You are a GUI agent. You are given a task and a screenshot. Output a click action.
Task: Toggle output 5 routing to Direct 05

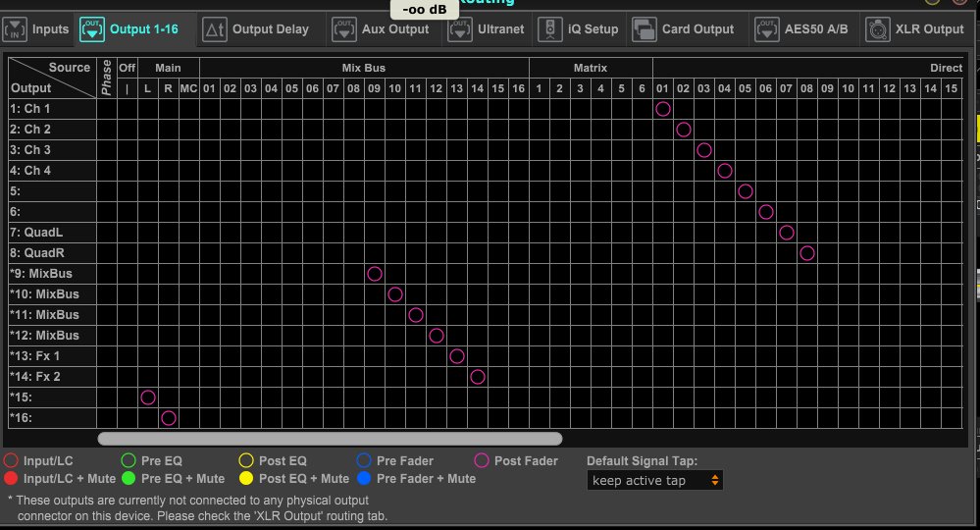[x=746, y=191]
